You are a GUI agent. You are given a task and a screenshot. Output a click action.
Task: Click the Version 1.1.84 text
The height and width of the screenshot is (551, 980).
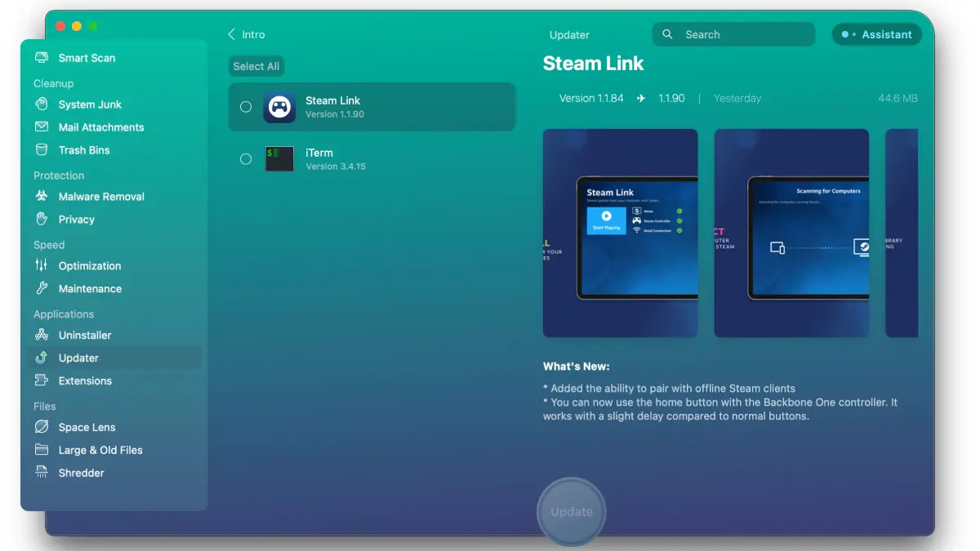[x=591, y=98]
